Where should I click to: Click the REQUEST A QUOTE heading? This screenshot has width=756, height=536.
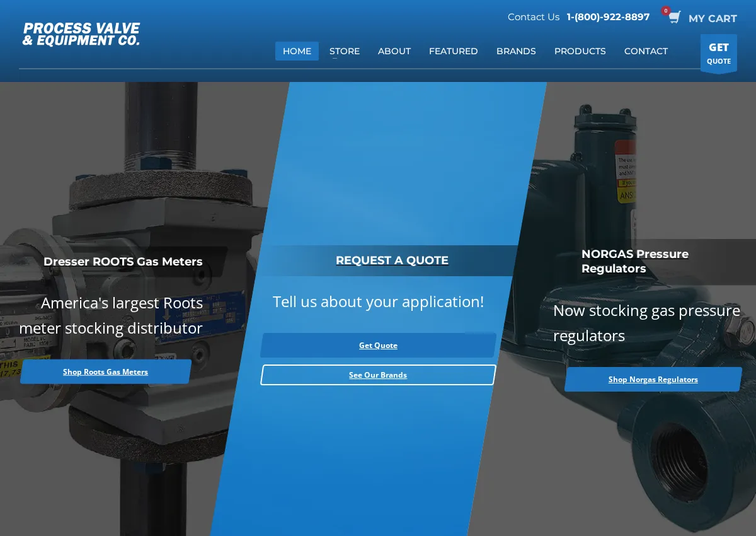click(x=392, y=260)
